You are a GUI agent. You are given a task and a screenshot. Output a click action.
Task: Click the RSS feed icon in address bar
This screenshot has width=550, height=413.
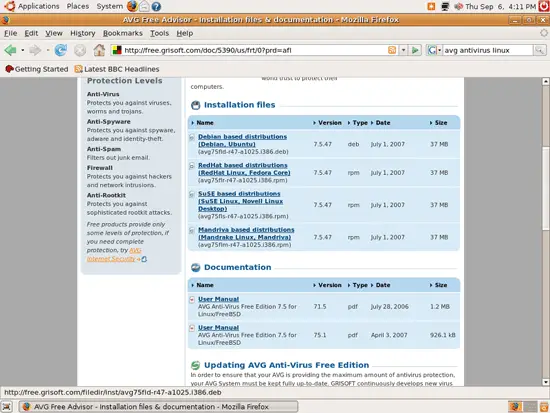[392, 50]
